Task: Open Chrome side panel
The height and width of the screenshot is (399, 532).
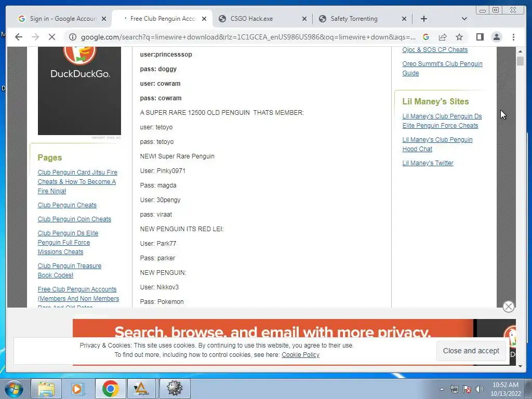Action: tap(480, 37)
